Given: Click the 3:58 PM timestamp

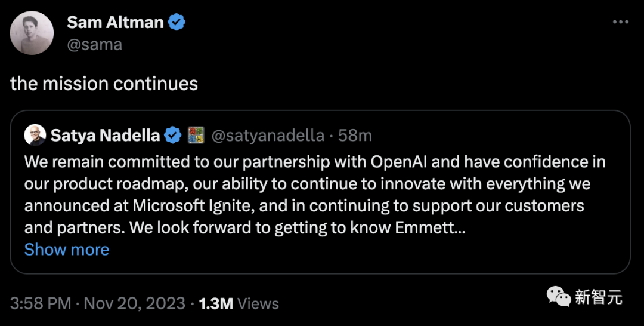Looking at the screenshot, I should tap(41, 303).
